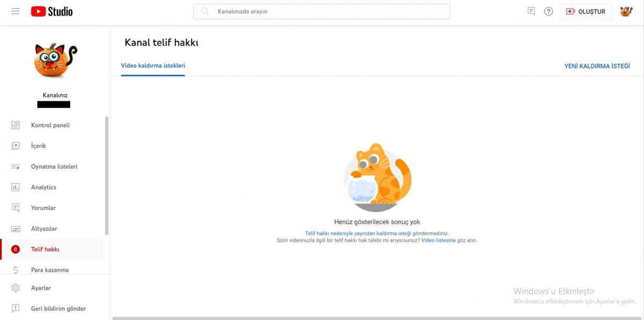Click the search magnifier icon
This screenshot has height=320, width=644.
point(205,11)
